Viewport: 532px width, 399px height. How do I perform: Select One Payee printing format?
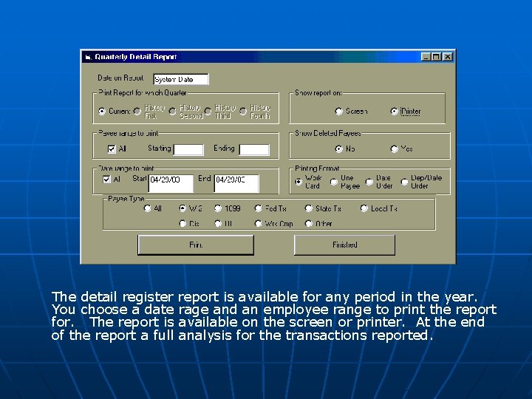click(334, 182)
